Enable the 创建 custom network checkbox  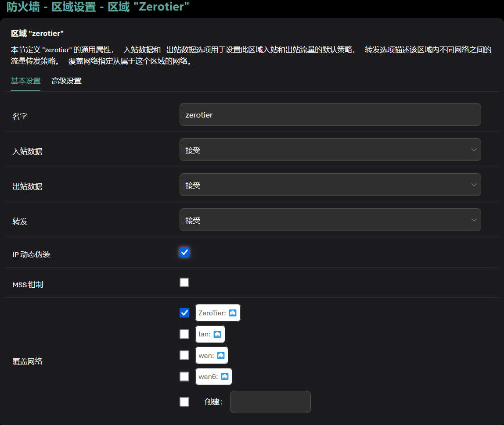click(x=184, y=402)
